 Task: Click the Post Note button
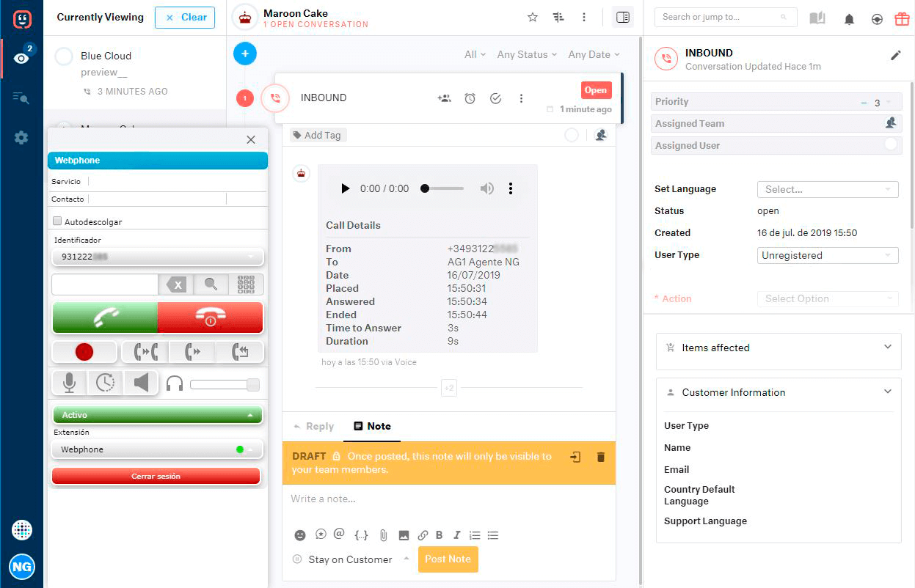tap(448, 559)
